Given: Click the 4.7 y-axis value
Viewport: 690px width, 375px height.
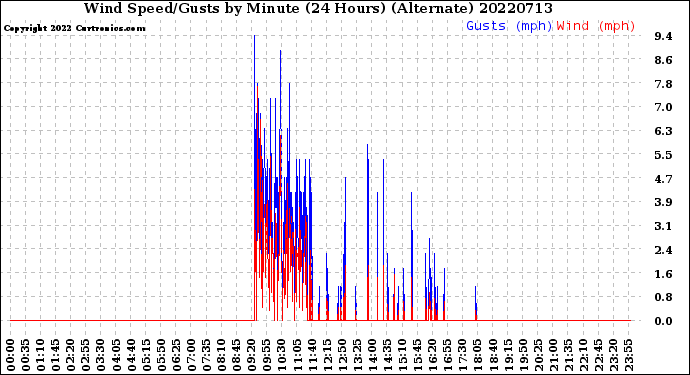Looking at the screenshot, I should click(x=663, y=179).
